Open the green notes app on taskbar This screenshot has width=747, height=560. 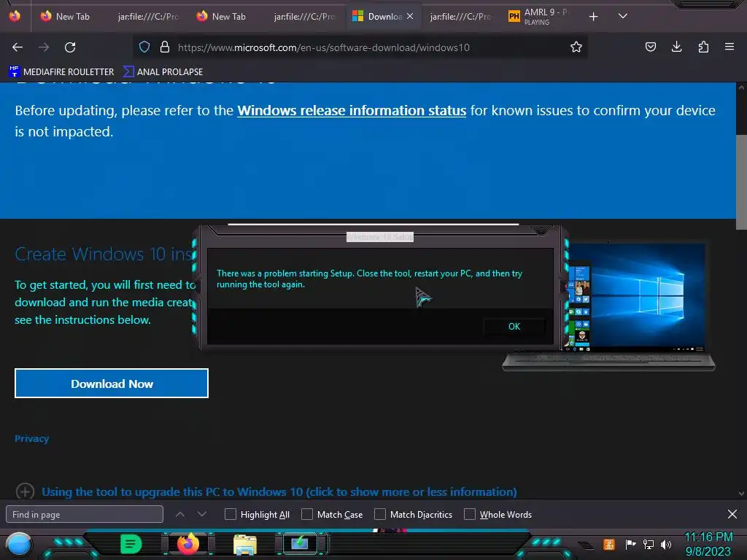[x=131, y=544]
